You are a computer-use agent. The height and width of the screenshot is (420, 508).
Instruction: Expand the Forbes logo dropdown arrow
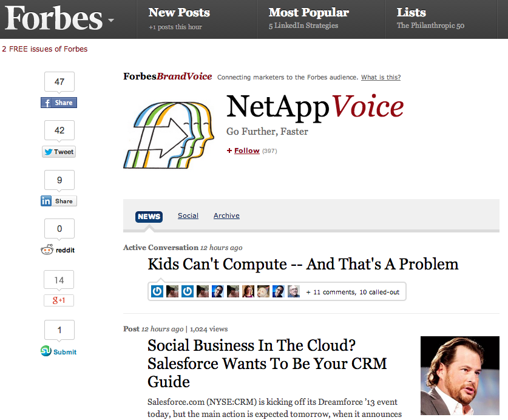pos(110,21)
